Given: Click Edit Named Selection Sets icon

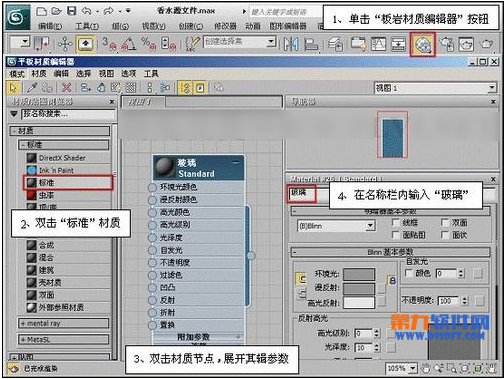Looking at the screenshot, I should point(192,44).
